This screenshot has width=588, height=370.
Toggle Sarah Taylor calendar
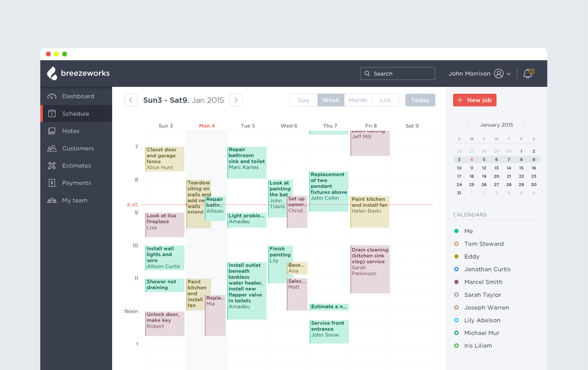pos(456,295)
